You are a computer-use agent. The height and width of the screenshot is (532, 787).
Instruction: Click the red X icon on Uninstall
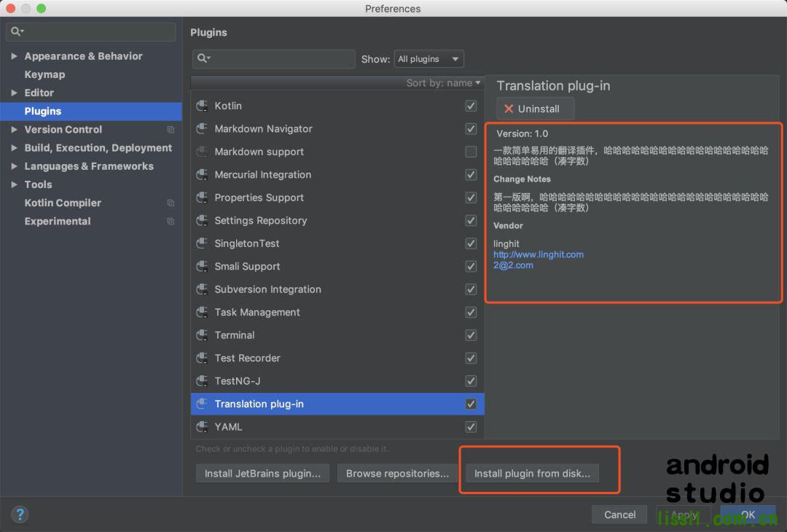coord(509,109)
